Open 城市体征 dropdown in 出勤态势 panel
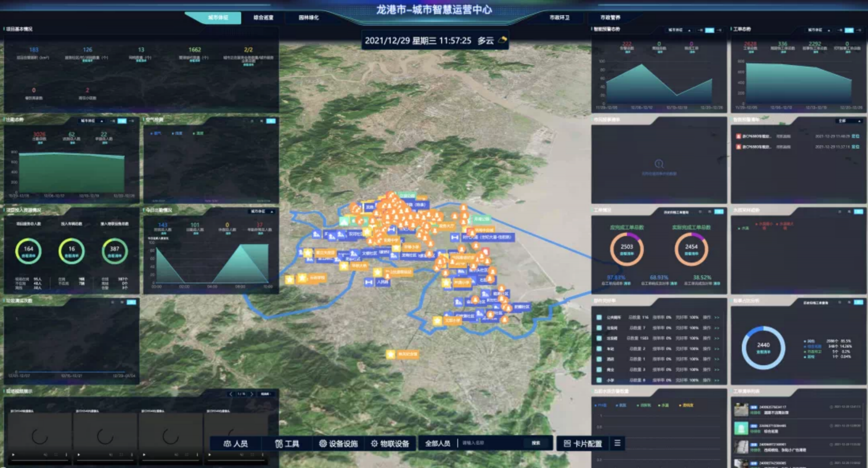Screen dimensions: 868x468 point(92,121)
